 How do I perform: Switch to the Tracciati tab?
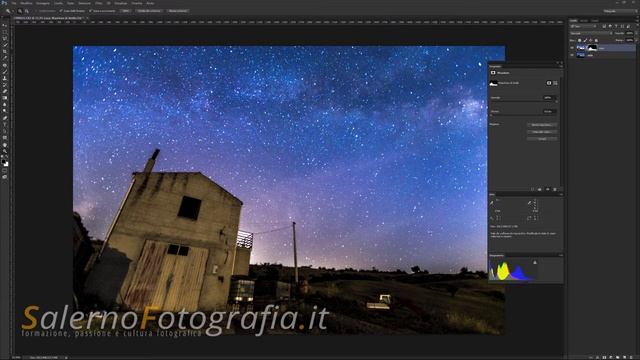595,21
